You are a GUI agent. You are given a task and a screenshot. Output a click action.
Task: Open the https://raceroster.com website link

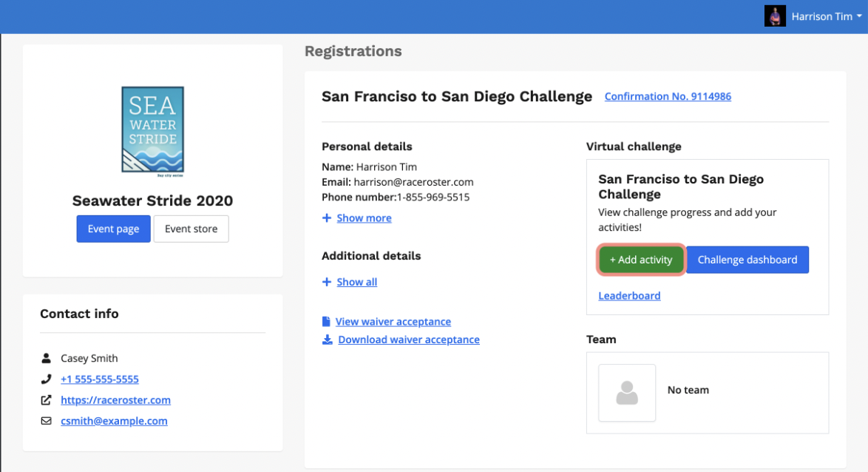(115, 400)
